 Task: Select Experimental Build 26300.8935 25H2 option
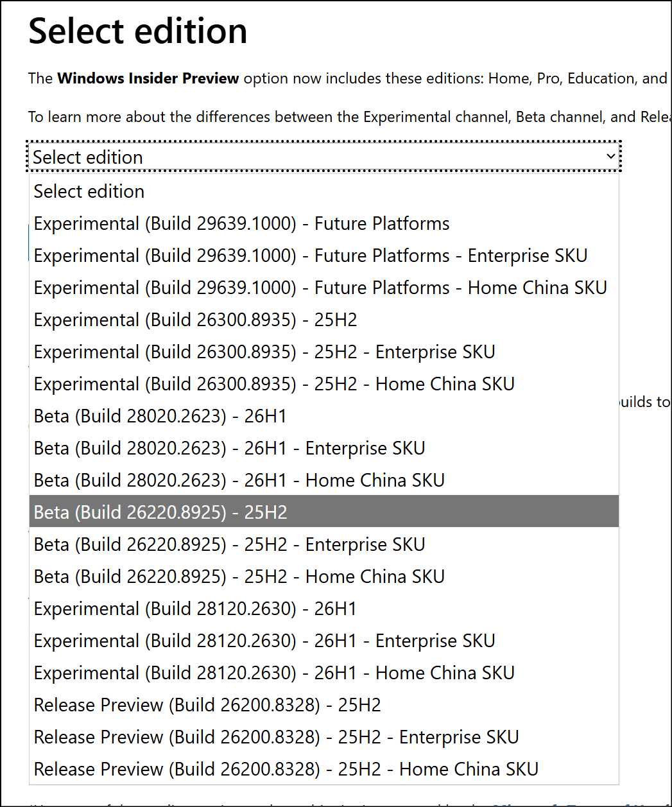pyautogui.click(x=324, y=320)
